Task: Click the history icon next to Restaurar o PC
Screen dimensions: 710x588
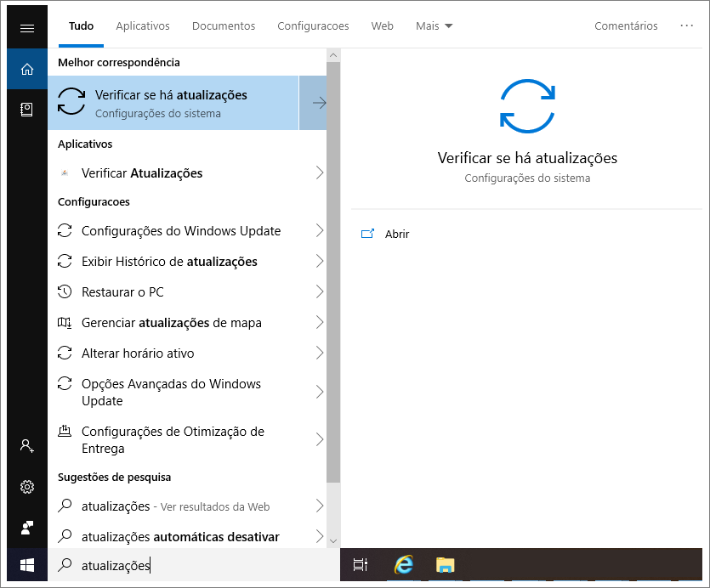Action: click(x=65, y=291)
